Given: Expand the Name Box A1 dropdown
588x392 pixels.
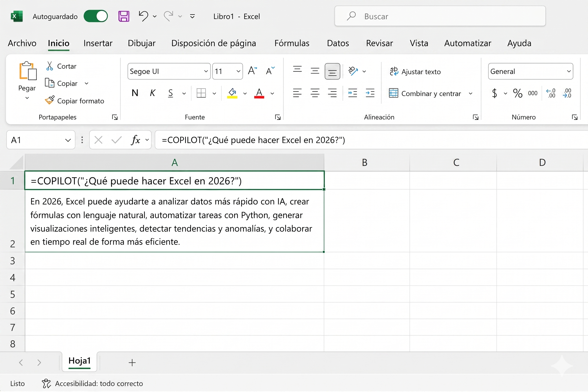Looking at the screenshot, I should point(68,140).
